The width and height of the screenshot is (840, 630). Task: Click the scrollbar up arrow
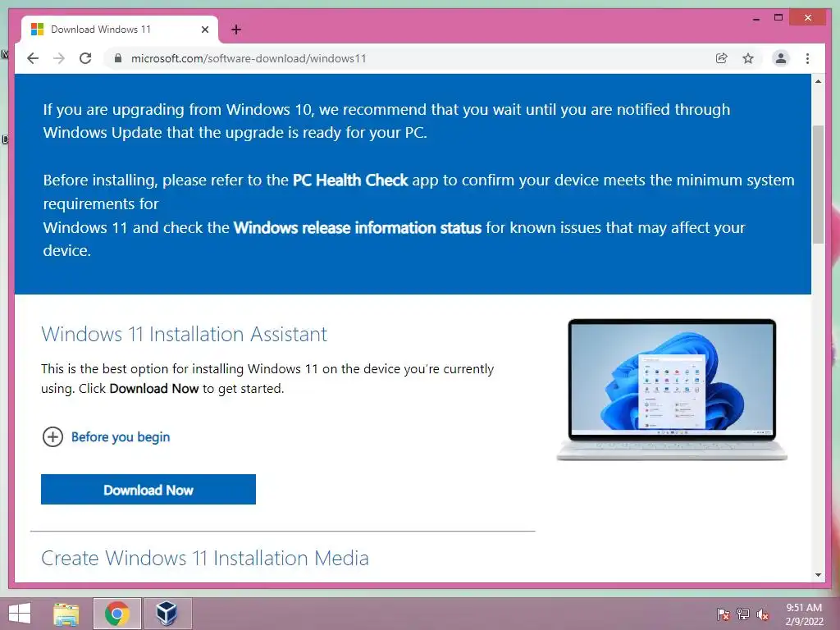(818, 81)
